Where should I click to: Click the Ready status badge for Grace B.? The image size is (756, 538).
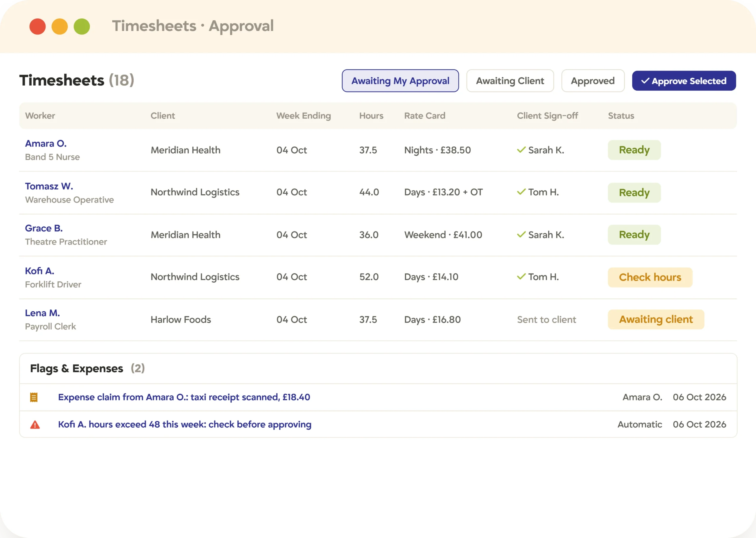[x=634, y=234]
